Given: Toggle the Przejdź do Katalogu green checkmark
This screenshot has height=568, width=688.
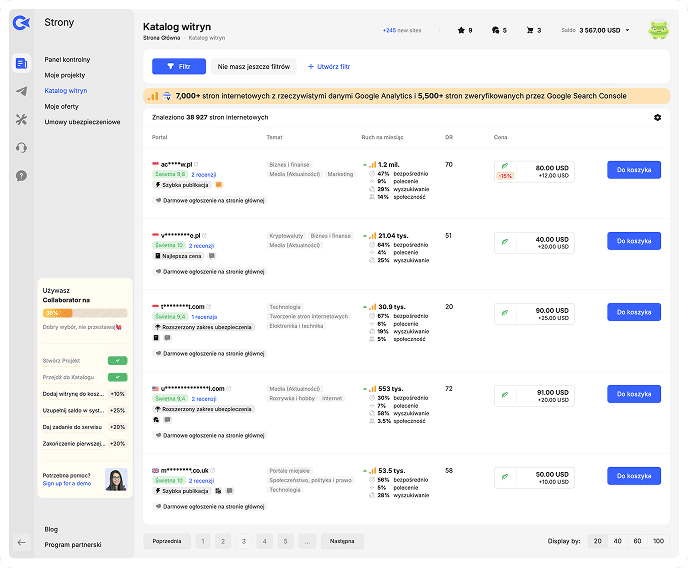Looking at the screenshot, I should [117, 377].
